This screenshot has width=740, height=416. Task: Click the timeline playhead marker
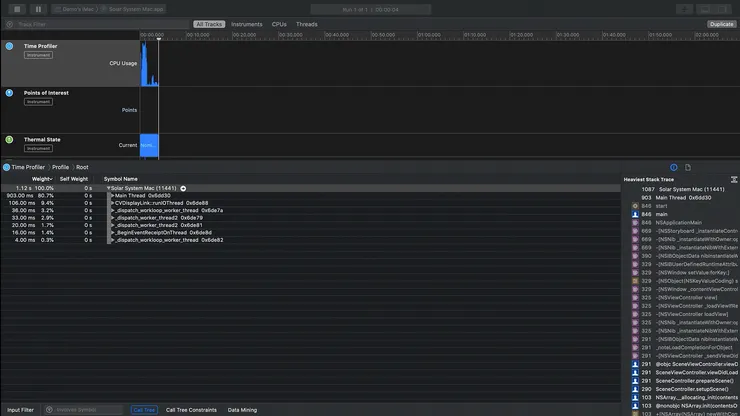click(x=159, y=39)
